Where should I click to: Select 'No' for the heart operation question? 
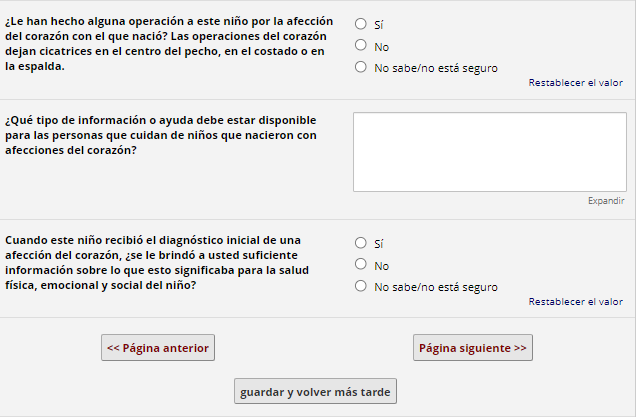coord(360,45)
